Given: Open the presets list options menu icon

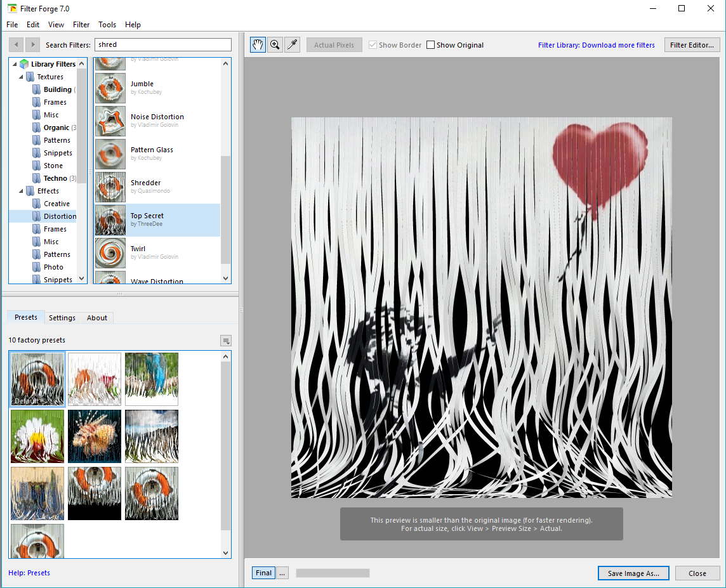Looking at the screenshot, I should click(226, 341).
